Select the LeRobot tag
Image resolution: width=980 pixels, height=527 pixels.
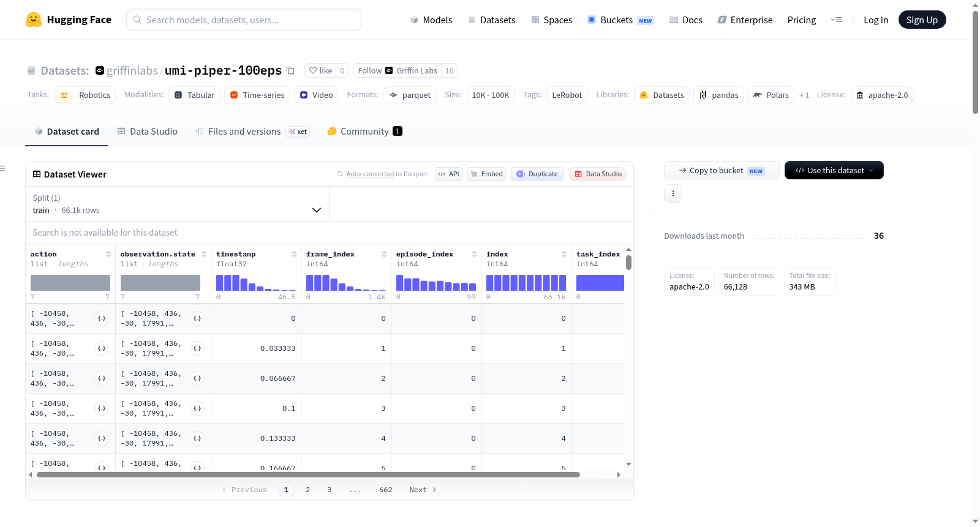(567, 95)
